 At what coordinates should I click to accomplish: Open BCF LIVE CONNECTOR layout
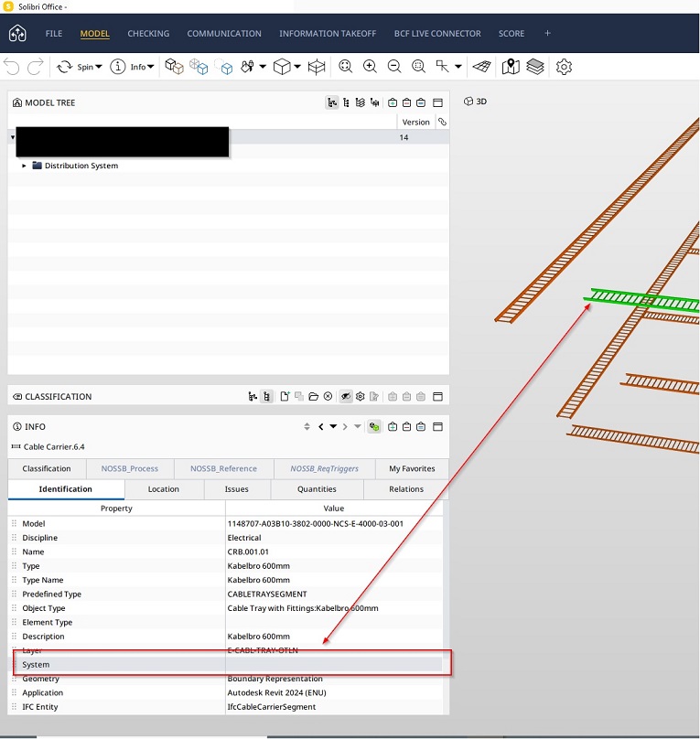(x=437, y=34)
